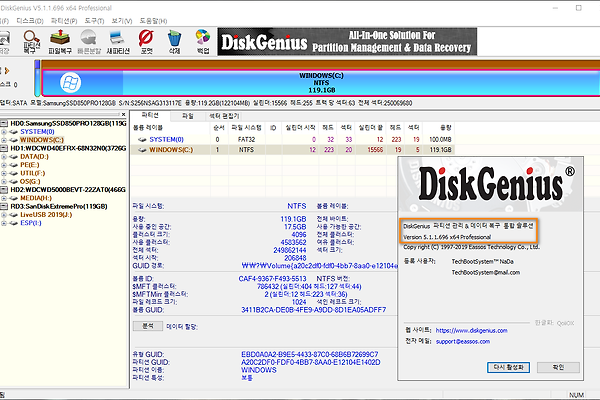Click the HD0 Samsung SSD disk icon
The image size is (600, 400).
tap(5, 123)
